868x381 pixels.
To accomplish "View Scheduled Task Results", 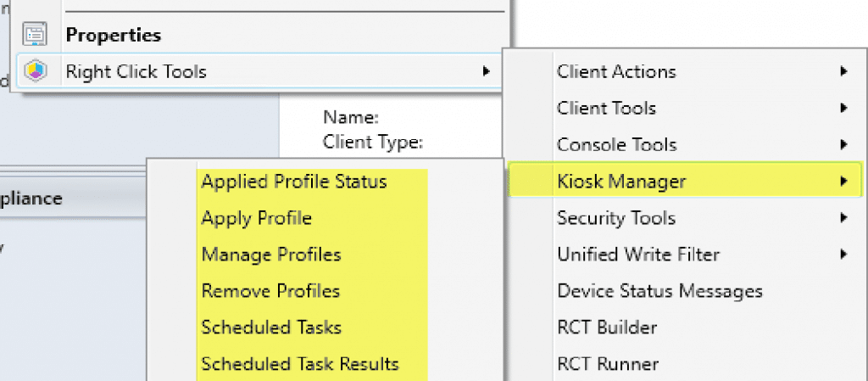I will pos(300,364).
